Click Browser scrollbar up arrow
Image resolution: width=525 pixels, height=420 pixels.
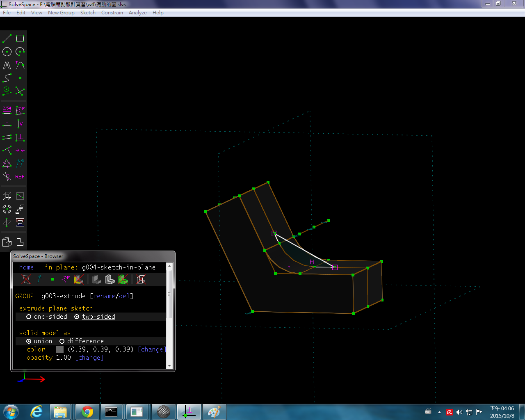coord(169,266)
